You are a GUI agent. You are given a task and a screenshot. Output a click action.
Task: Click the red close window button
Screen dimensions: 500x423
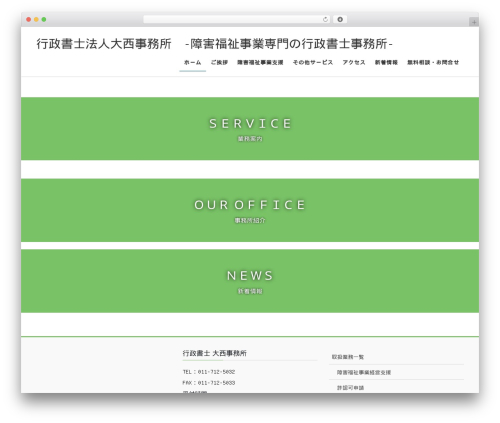(x=29, y=20)
